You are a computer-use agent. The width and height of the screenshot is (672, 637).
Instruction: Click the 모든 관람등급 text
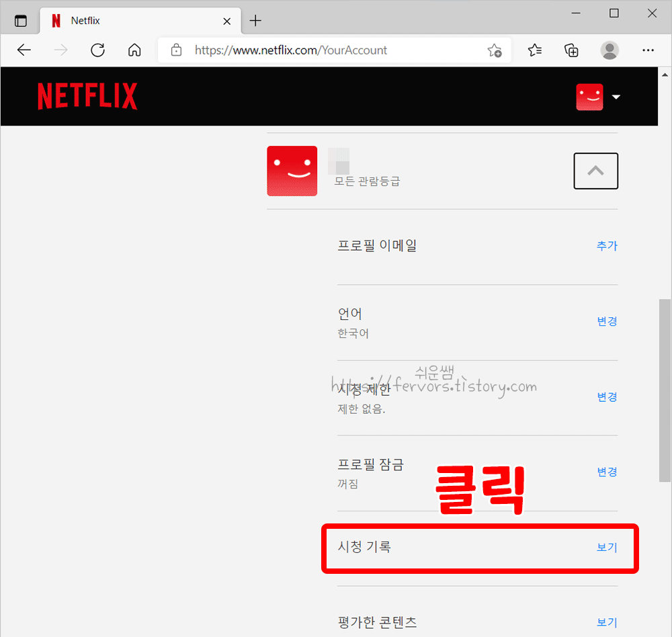point(367,181)
